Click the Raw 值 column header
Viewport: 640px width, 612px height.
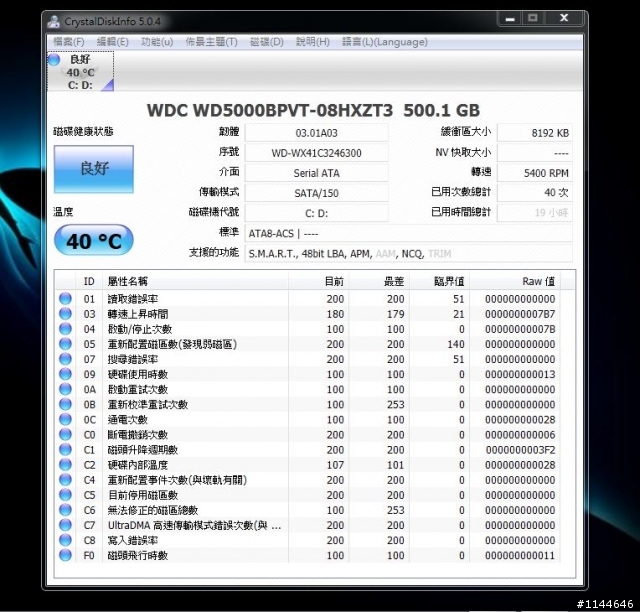coord(515,281)
